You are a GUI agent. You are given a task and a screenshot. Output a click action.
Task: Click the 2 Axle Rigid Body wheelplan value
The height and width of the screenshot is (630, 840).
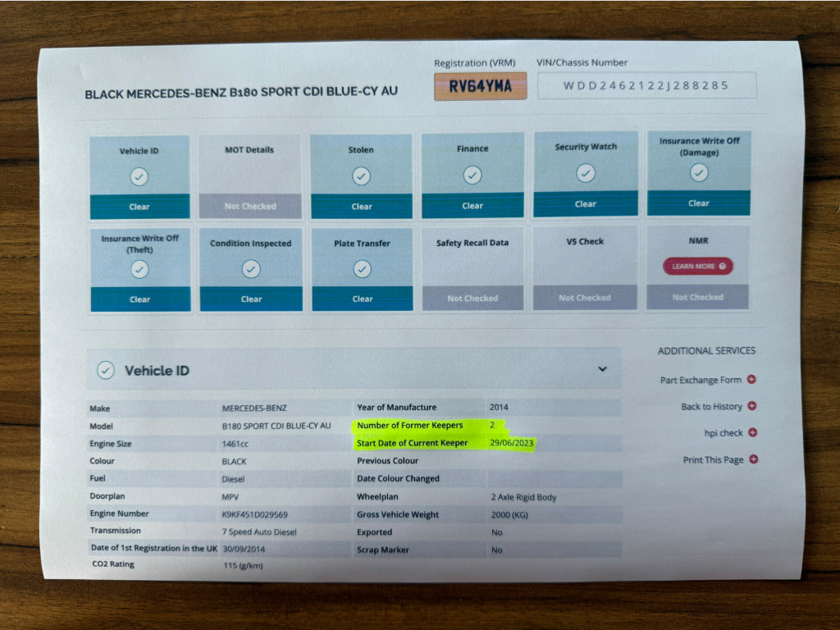(x=523, y=497)
